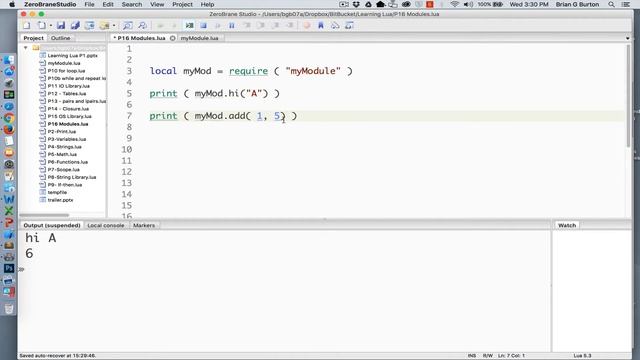Toggle bookmark toolbar icon
The height and width of the screenshot is (360, 640).
pyautogui.click(x=321, y=26)
